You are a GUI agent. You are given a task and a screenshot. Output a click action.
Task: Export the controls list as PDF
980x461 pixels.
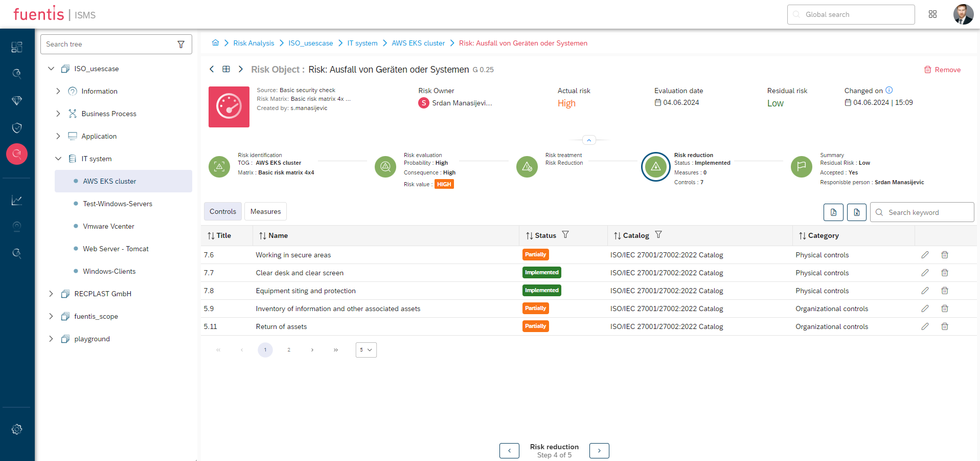pos(833,212)
